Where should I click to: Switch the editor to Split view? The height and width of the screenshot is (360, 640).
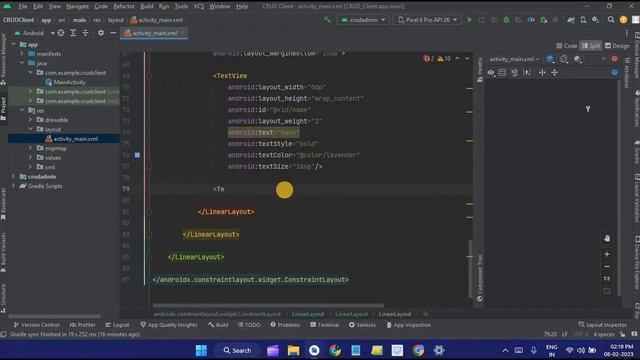click(591, 46)
